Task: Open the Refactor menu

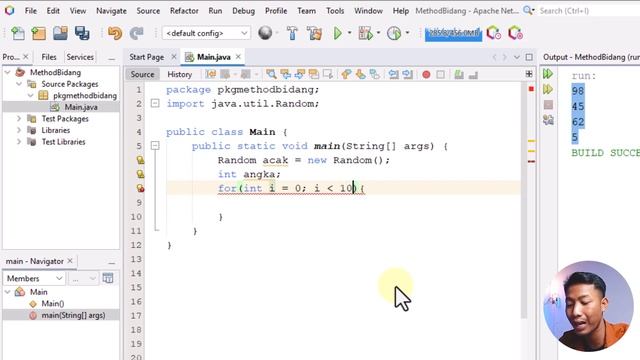Action: pyautogui.click(x=184, y=11)
